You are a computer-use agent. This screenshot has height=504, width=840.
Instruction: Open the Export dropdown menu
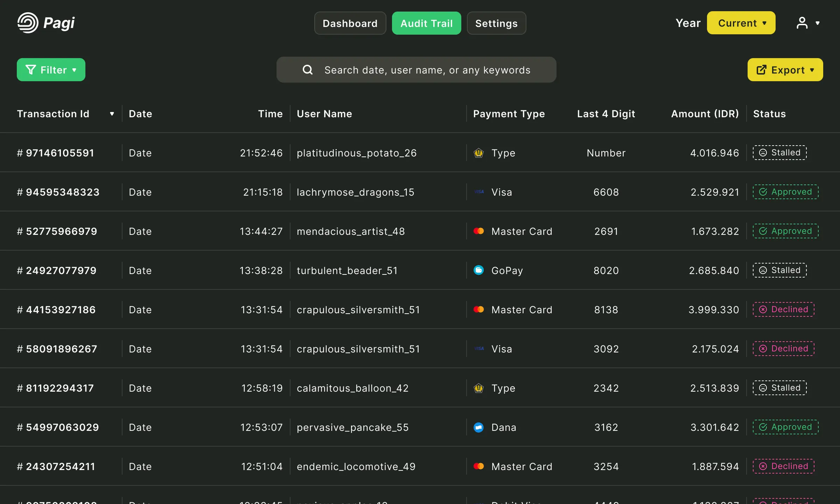[785, 70]
